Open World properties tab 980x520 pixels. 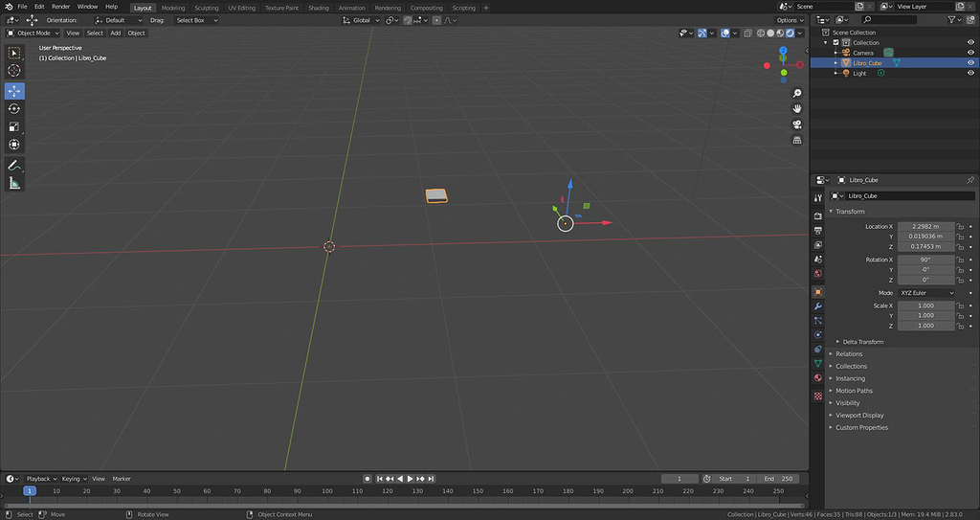click(817, 274)
